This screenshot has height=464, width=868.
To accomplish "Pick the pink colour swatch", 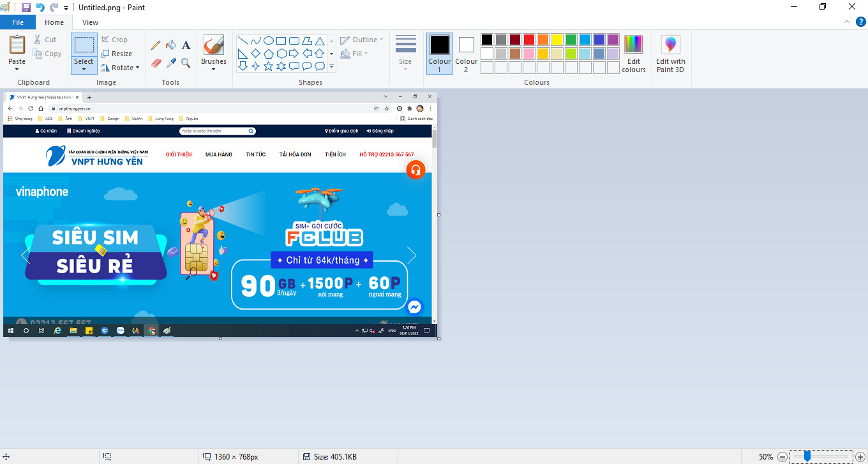I will click(529, 54).
